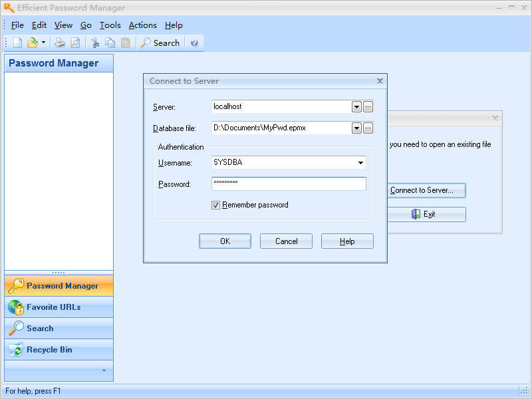Viewport: 532px width, 399px height.
Task: Click into the Password input field
Action: 289,184
